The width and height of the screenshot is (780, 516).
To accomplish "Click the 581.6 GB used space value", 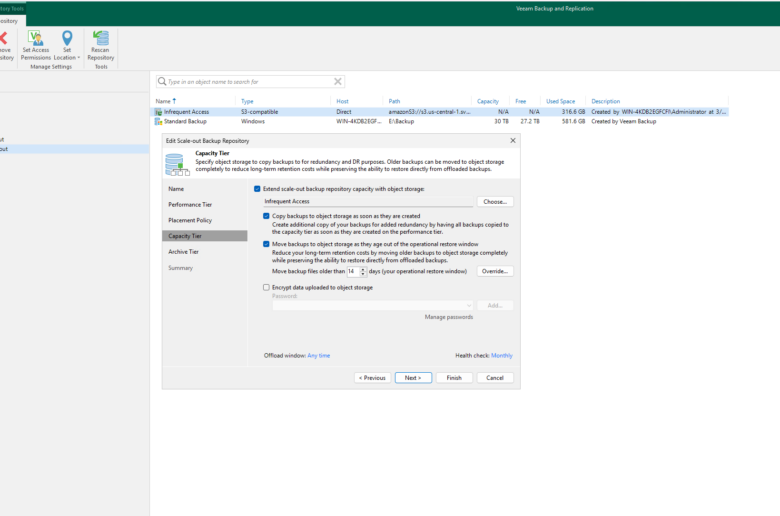I will (x=574, y=121).
